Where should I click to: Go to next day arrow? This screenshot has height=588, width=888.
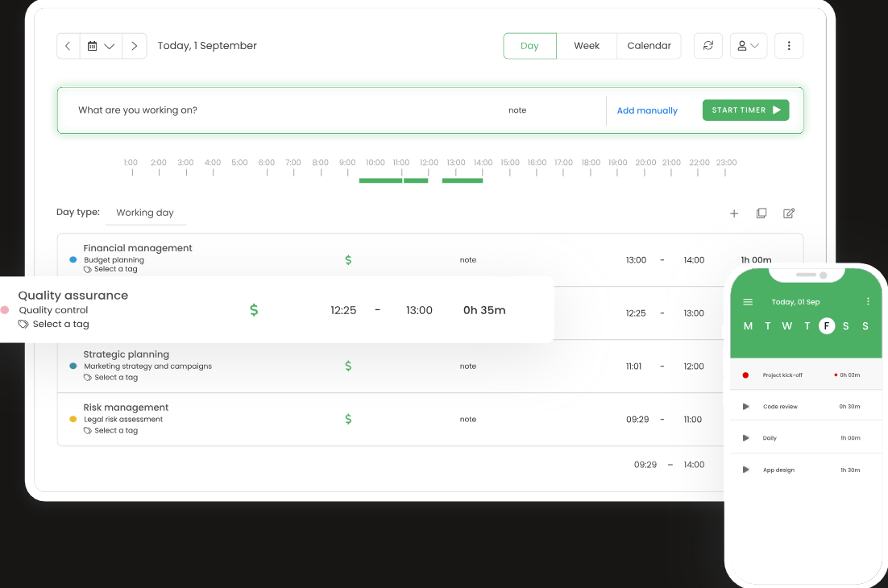pyautogui.click(x=135, y=46)
